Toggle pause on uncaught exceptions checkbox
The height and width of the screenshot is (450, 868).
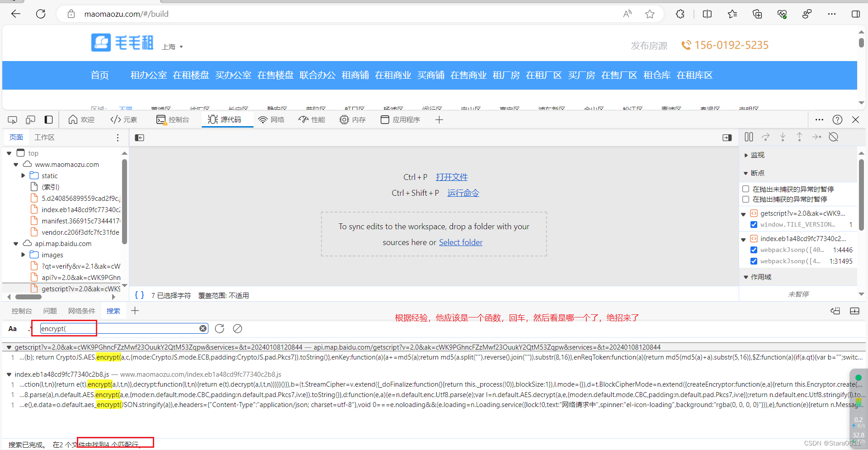click(x=746, y=189)
